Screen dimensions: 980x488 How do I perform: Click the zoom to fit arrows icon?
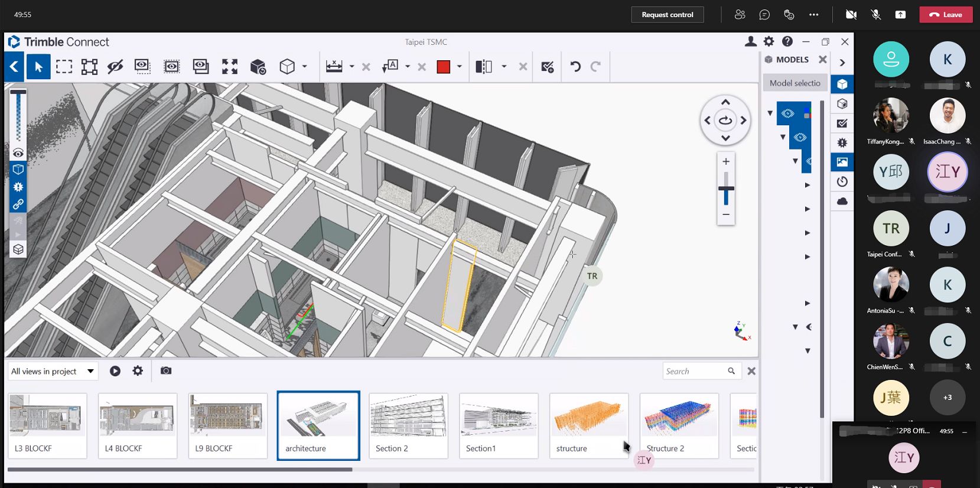[x=230, y=67]
